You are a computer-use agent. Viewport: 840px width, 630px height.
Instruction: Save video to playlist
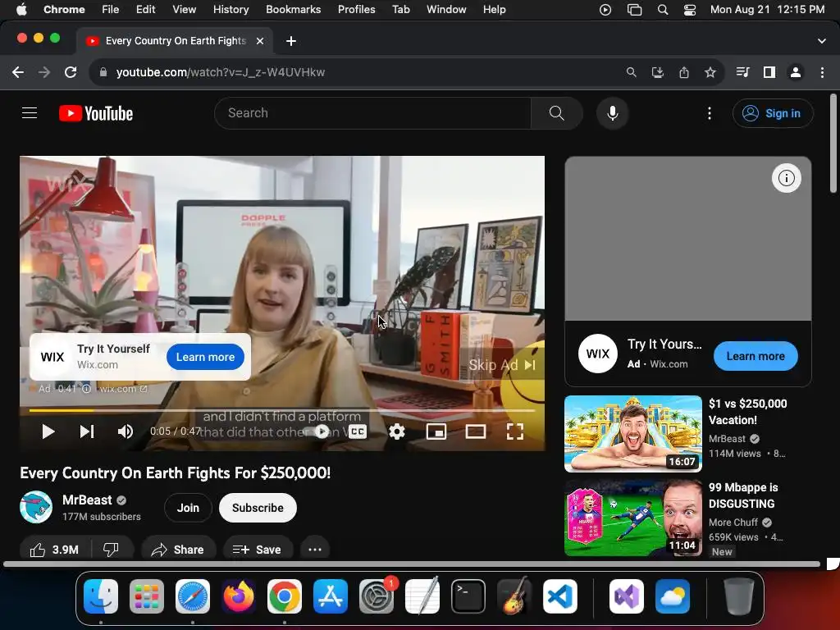click(x=257, y=550)
